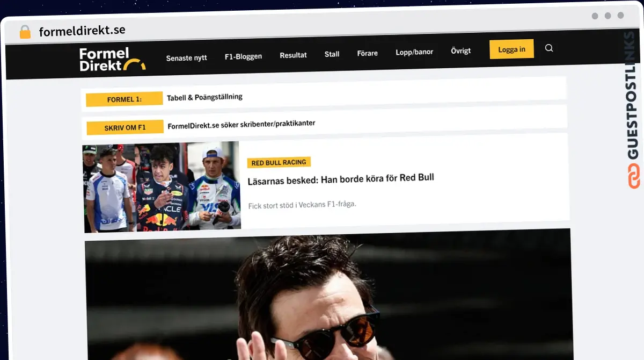Image resolution: width=644 pixels, height=360 pixels.
Task: Select Lopp/banor in the navigation
Action: click(414, 52)
